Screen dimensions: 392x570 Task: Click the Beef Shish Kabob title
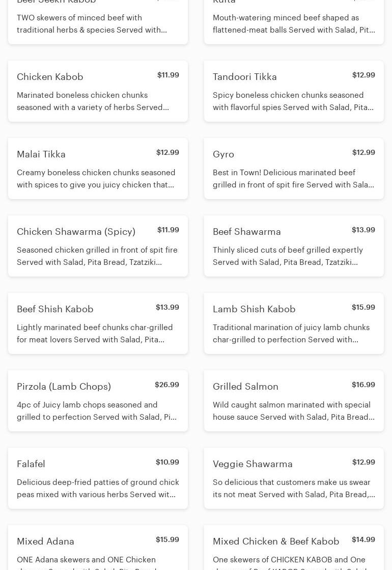click(x=55, y=309)
